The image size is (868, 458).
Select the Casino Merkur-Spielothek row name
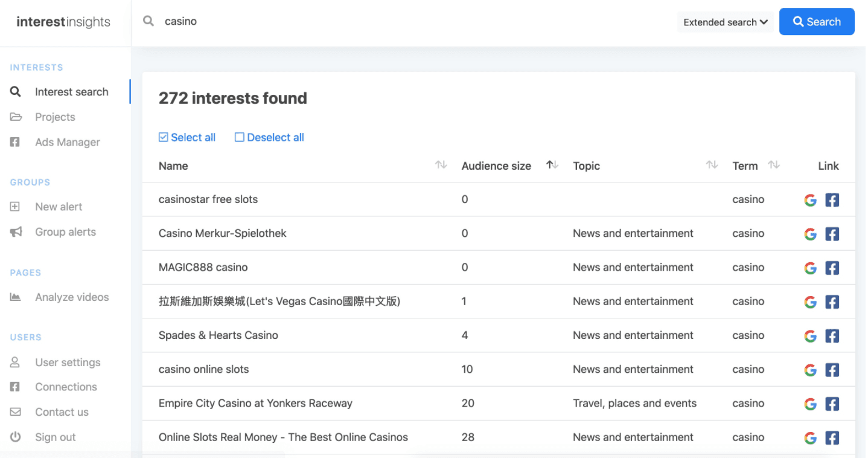[x=223, y=233]
